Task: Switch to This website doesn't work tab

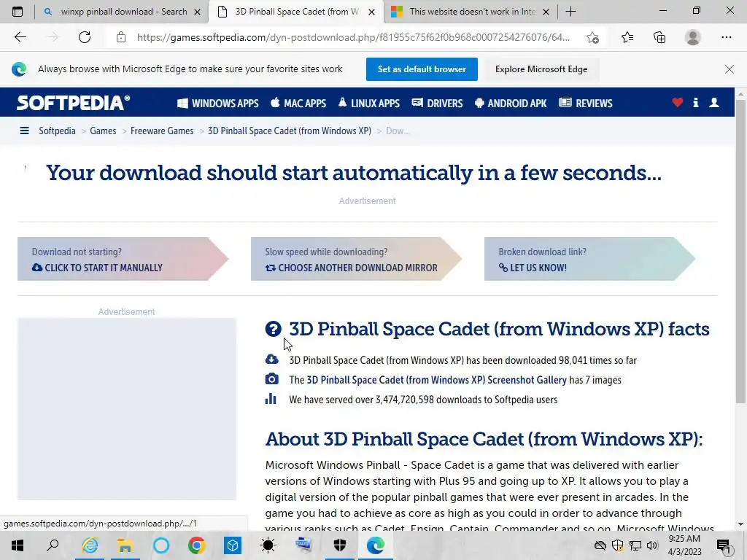Action: point(471,12)
